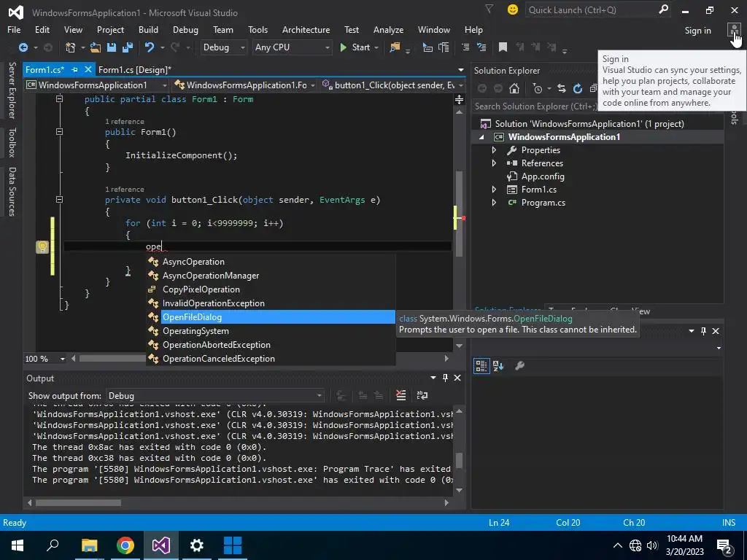The height and width of the screenshot is (560, 747).
Task: Click the Undo arrow icon
Action: [150, 47]
